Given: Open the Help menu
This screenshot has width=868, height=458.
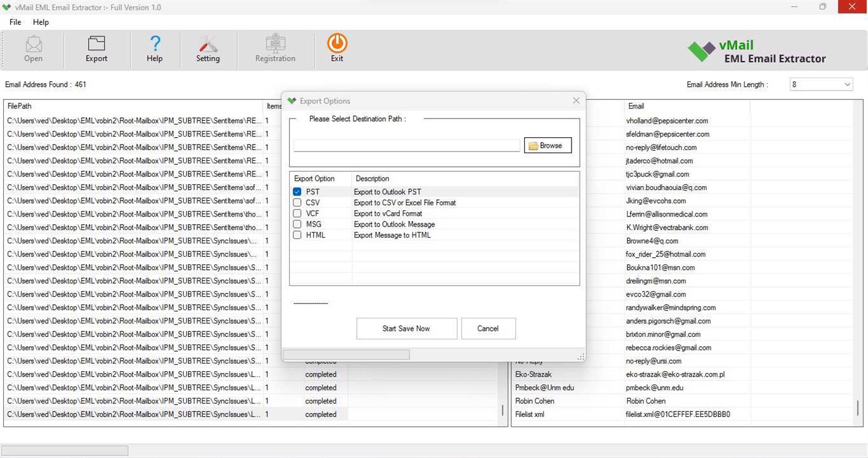Looking at the screenshot, I should click(41, 22).
